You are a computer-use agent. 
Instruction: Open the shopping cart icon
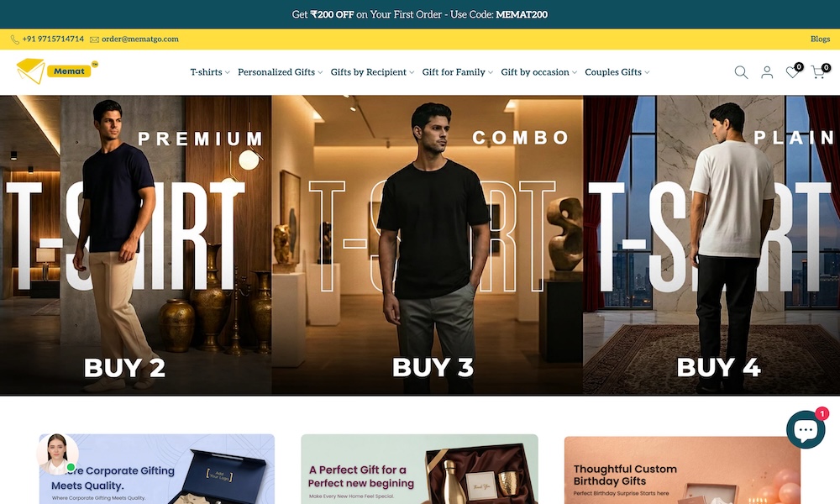click(x=819, y=71)
